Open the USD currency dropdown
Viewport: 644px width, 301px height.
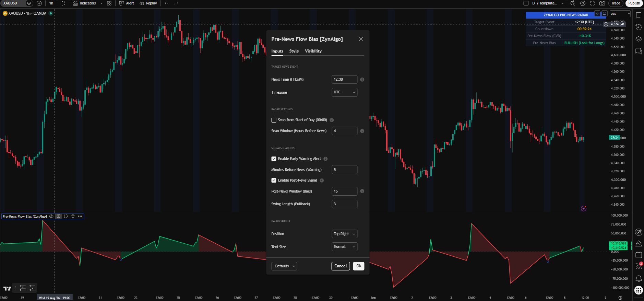[620, 14]
